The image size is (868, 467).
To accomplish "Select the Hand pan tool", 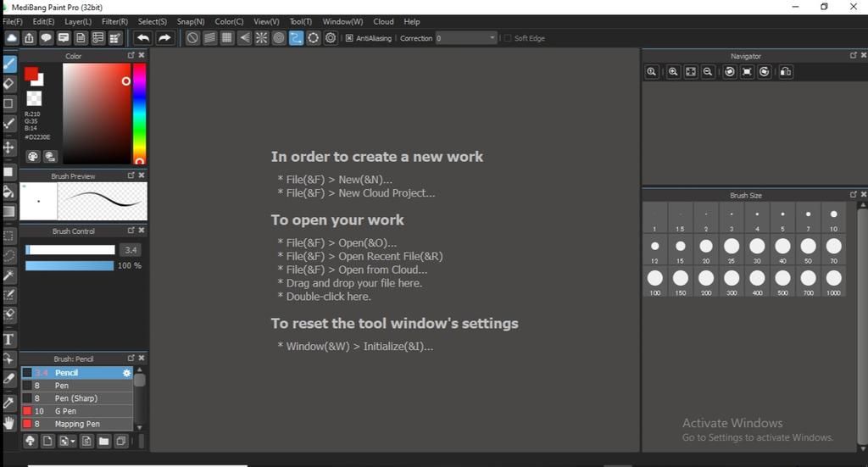I will 8,423.
